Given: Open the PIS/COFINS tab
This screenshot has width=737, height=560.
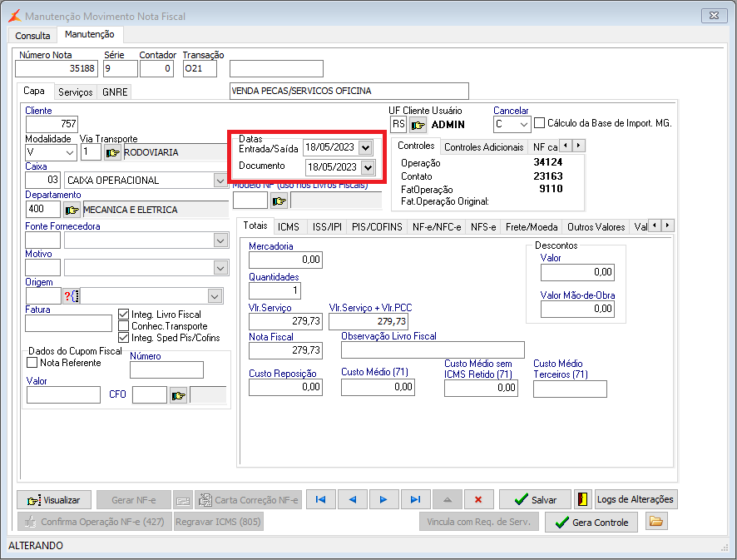Looking at the screenshot, I should [377, 226].
